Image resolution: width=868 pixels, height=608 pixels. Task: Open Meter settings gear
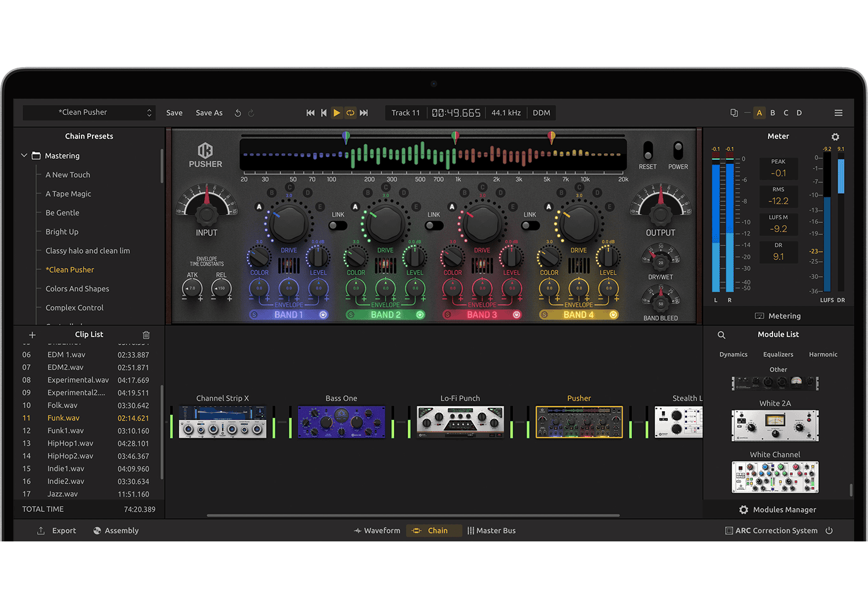pyautogui.click(x=835, y=137)
